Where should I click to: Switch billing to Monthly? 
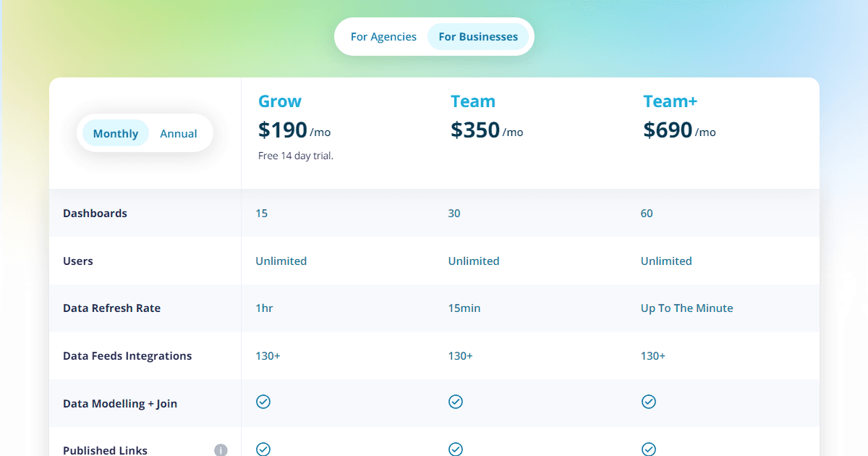click(116, 133)
